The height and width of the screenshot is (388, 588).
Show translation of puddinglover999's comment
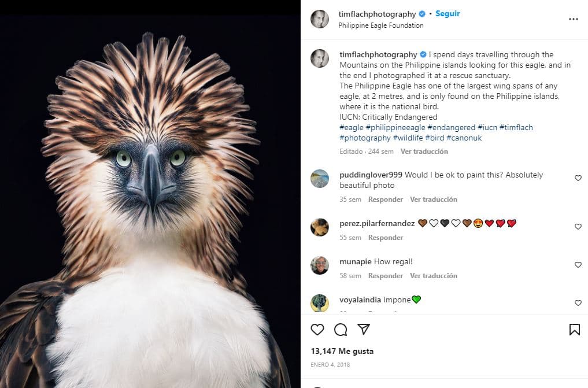[x=434, y=199]
